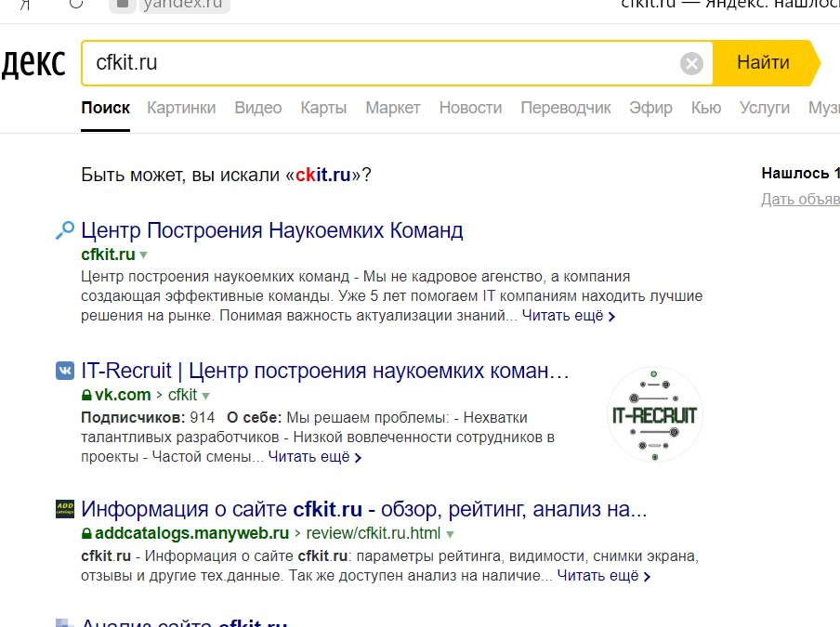Open Информация о сайте cfkit.ru result
This screenshot has width=840, height=627.
click(363, 509)
